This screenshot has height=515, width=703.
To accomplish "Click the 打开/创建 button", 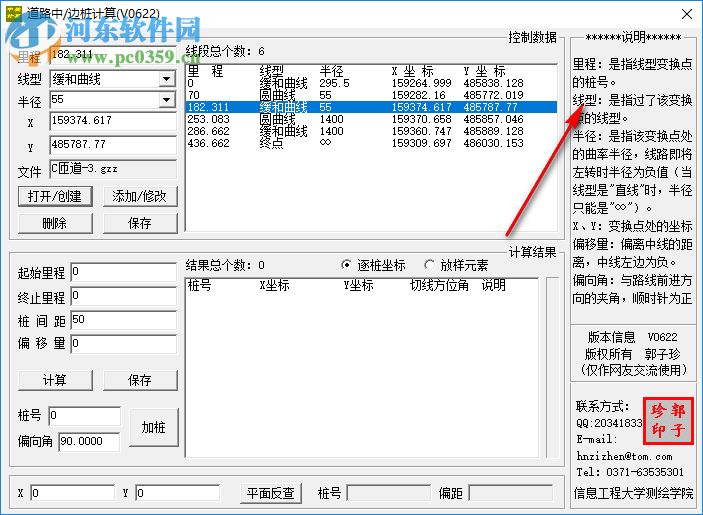I will click(x=55, y=196).
